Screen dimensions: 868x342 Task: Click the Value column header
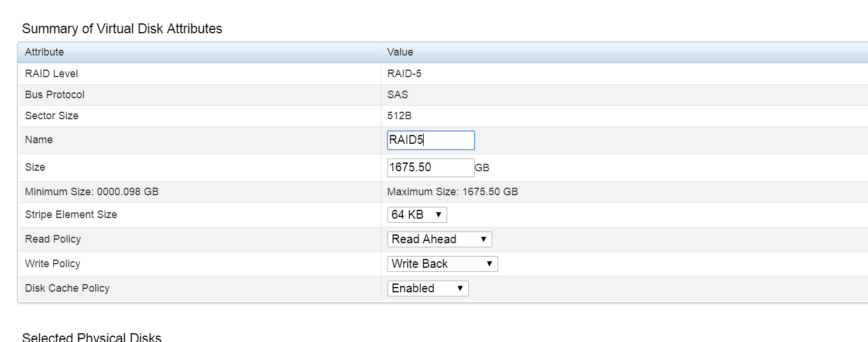coord(400,52)
